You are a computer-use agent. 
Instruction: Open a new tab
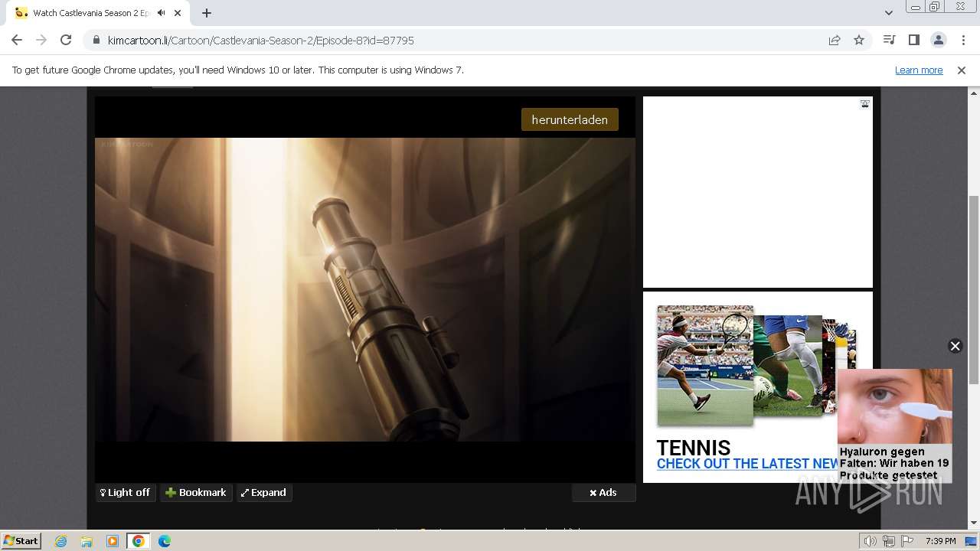pyautogui.click(x=207, y=13)
